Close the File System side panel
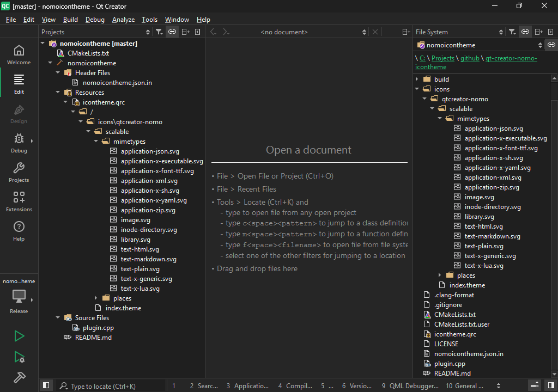This screenshot has height=392, width=558. 551,32
